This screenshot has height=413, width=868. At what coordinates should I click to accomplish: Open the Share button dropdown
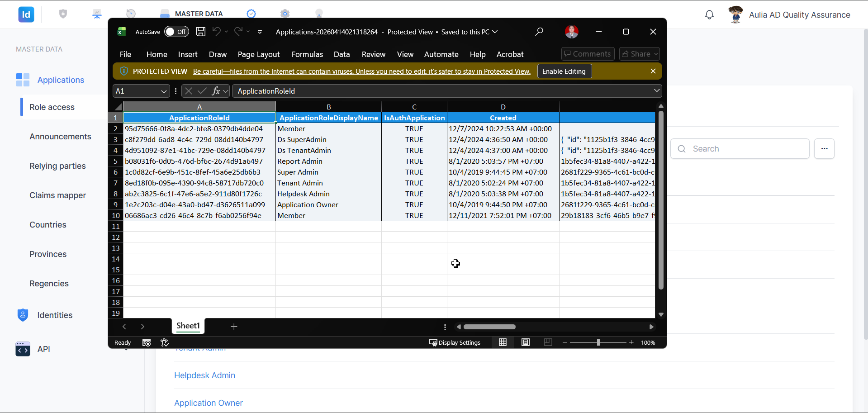655,54
